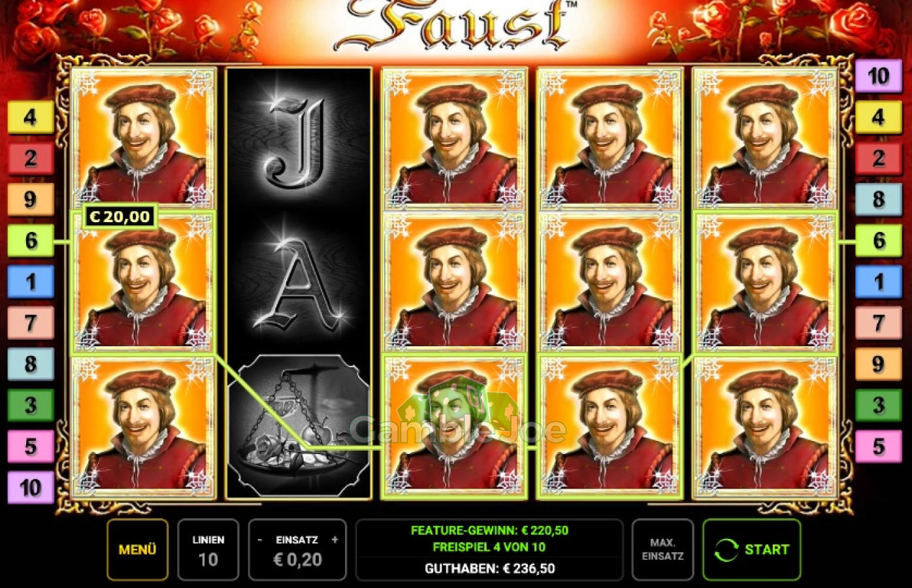Increase Einsatz with the plus sign

(334, 540)
